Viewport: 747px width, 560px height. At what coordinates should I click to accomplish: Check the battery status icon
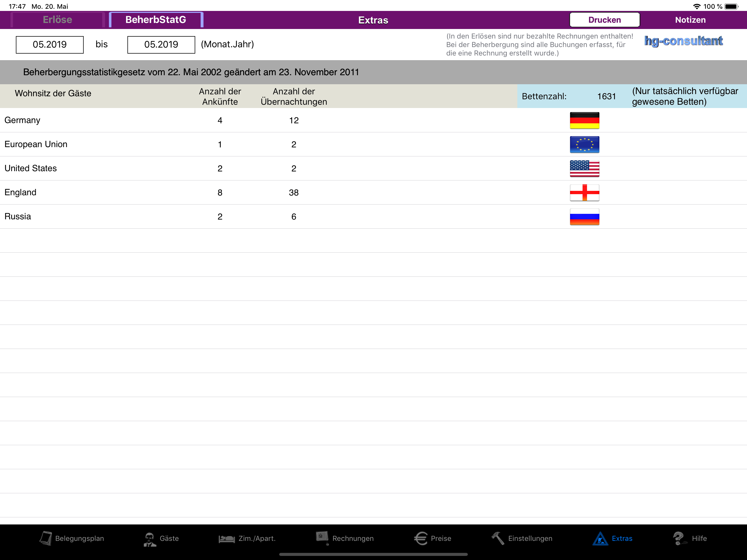(x=731, y=6)
